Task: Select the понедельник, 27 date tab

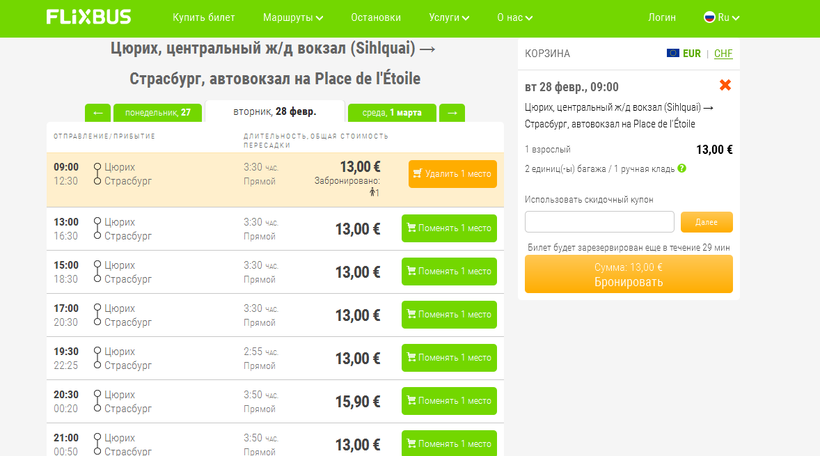Action: (x=156, y=113)
